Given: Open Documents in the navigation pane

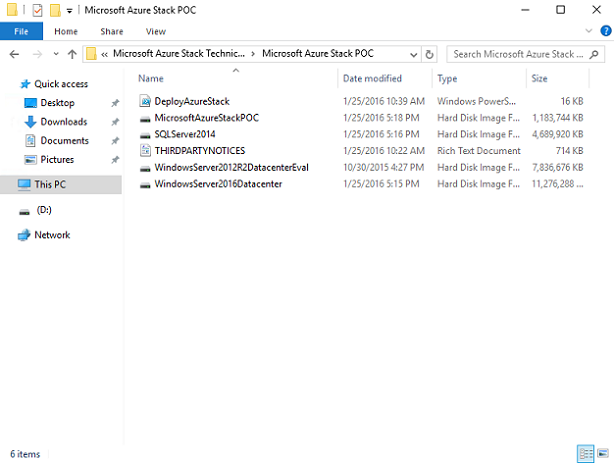Looking at the screenshot, I should [65, 141].
